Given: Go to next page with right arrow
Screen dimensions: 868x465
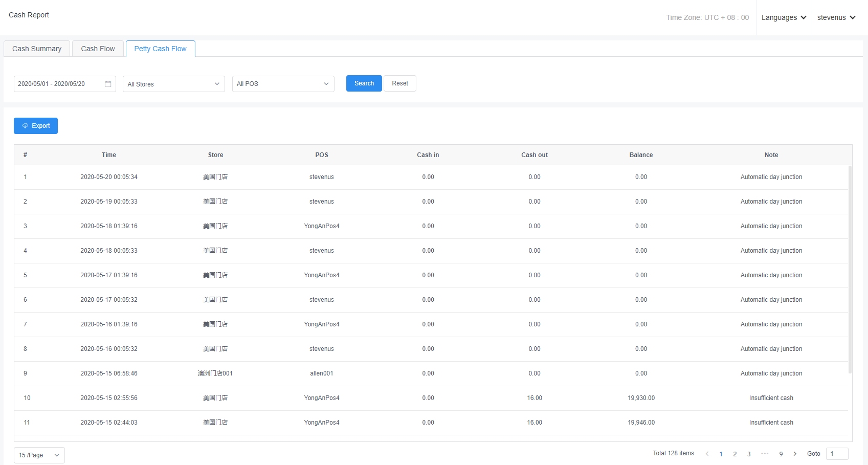Looking at the screenshot, I should click(795, 454).
